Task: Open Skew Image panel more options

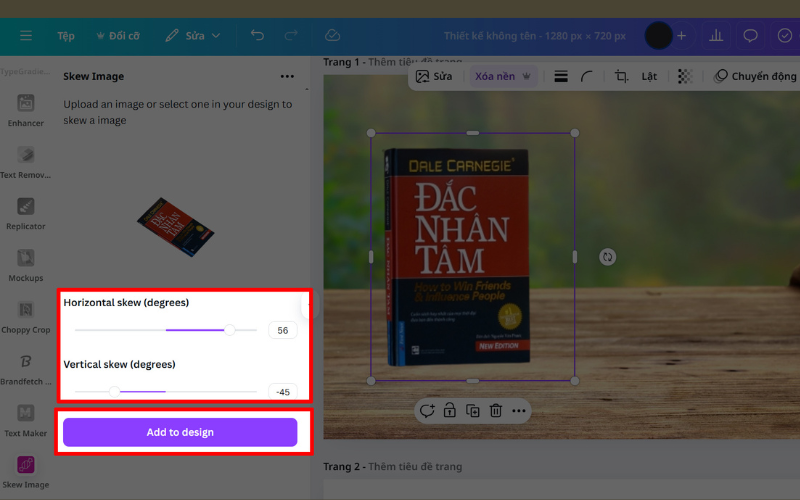Action: (x=288, y=76)
